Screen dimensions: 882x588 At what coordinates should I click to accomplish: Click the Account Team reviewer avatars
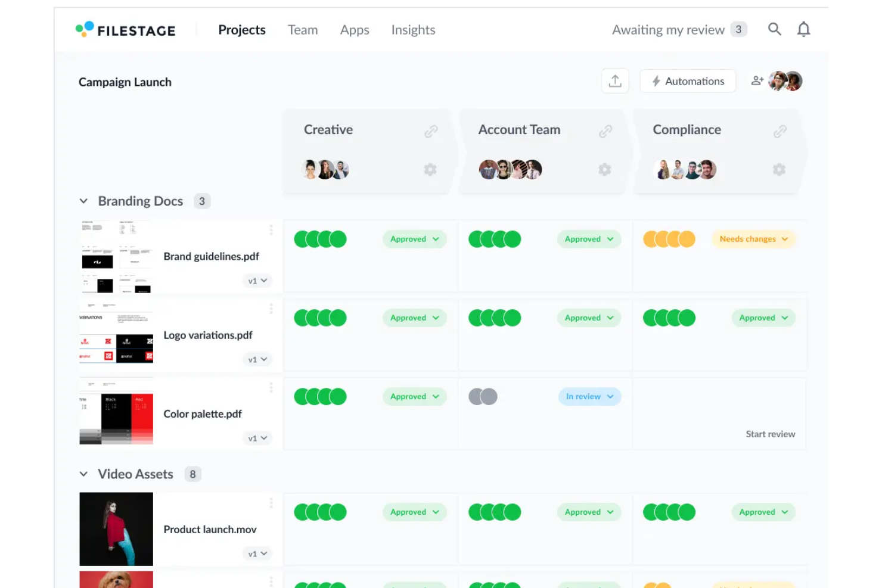coord(511,170)
